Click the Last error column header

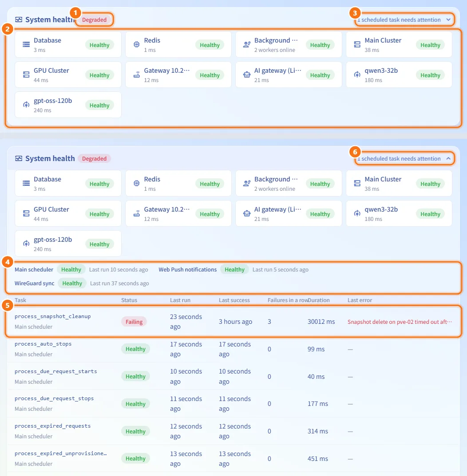coord(360,300)
